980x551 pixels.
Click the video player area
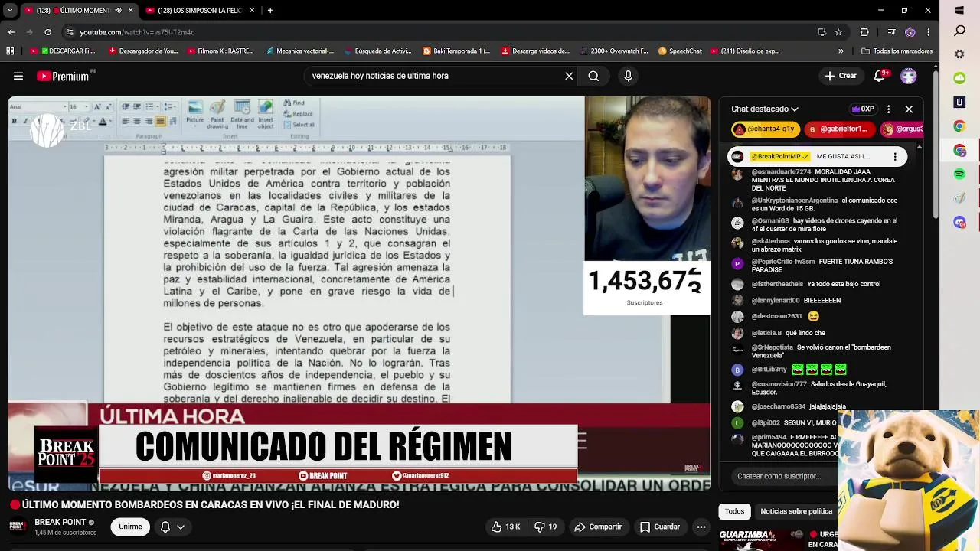click(359, 293)
